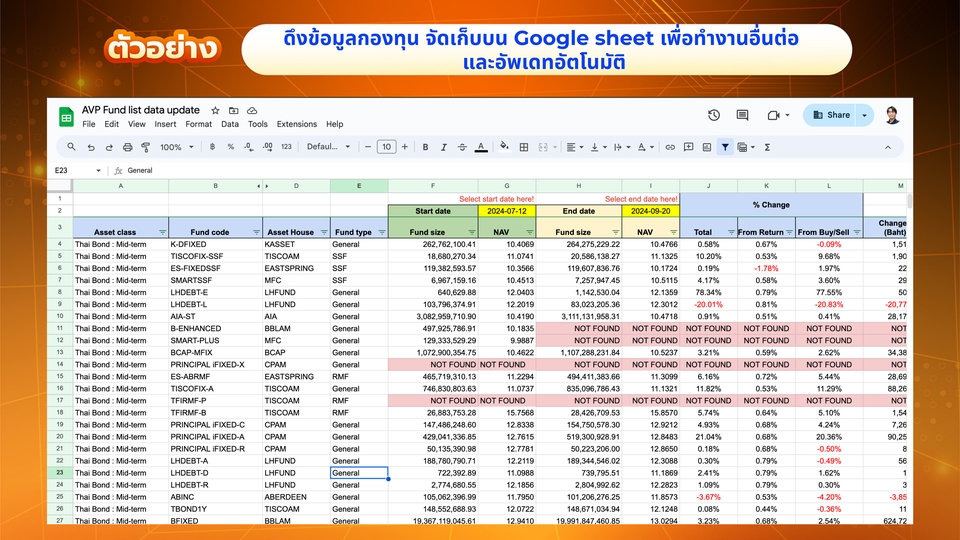Start a Meet video call
This screenshot has height=540, width=960.
point(773,115)
